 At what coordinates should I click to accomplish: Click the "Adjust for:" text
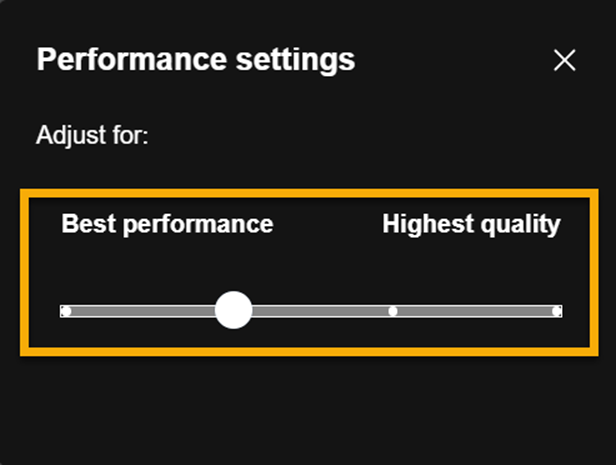(92, 135)
